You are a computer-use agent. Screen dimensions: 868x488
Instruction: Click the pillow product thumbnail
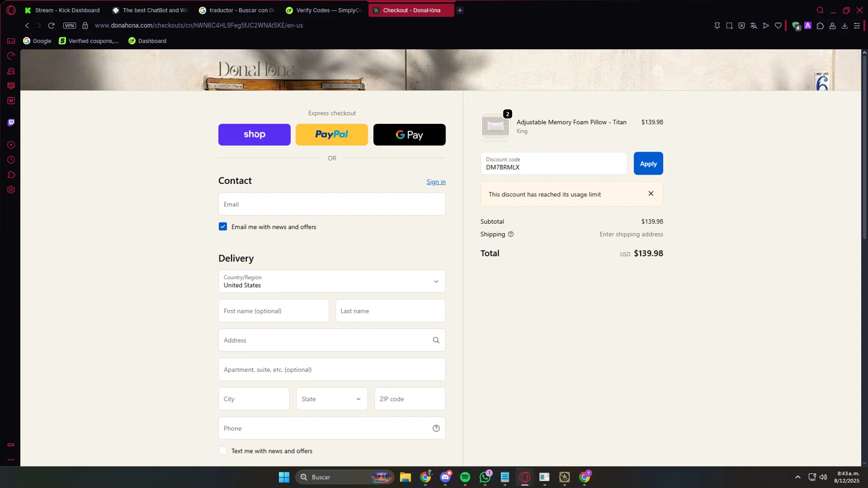pos(495,126)
